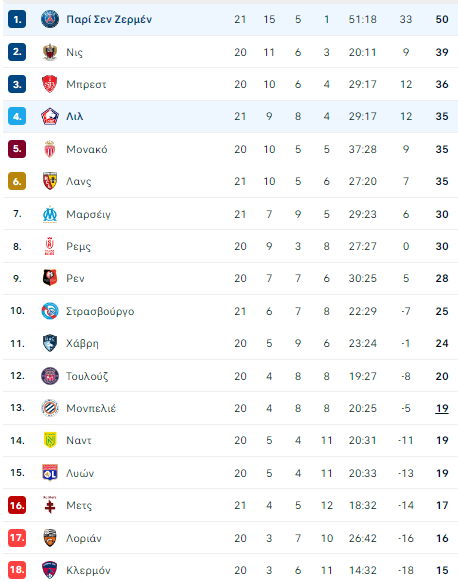458x582 pixels.
Task: Click the Marseille OM logo
Action: pos(50,214)
